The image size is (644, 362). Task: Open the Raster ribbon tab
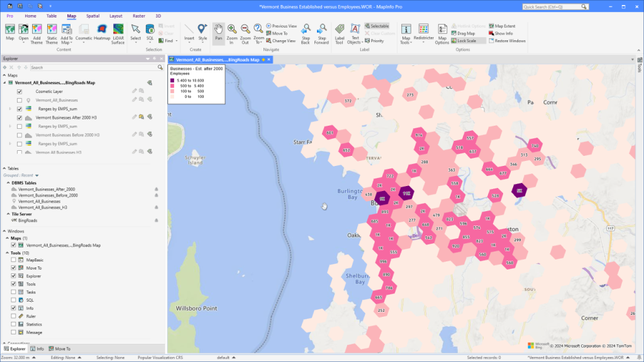point(138,15)
